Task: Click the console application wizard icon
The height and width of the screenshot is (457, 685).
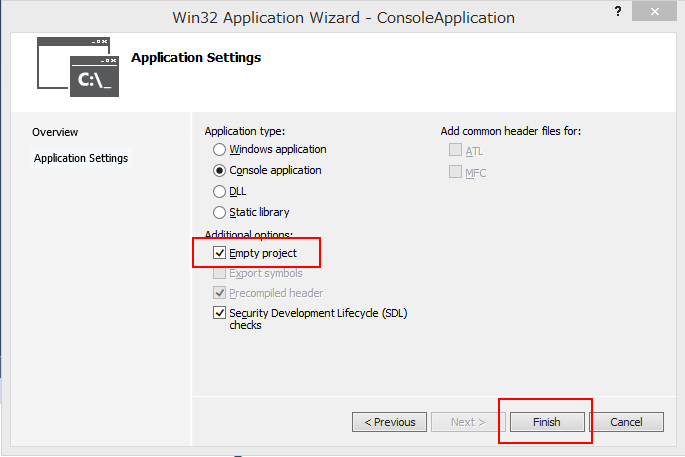Action: pyautogui.click(x=78, y=66)
